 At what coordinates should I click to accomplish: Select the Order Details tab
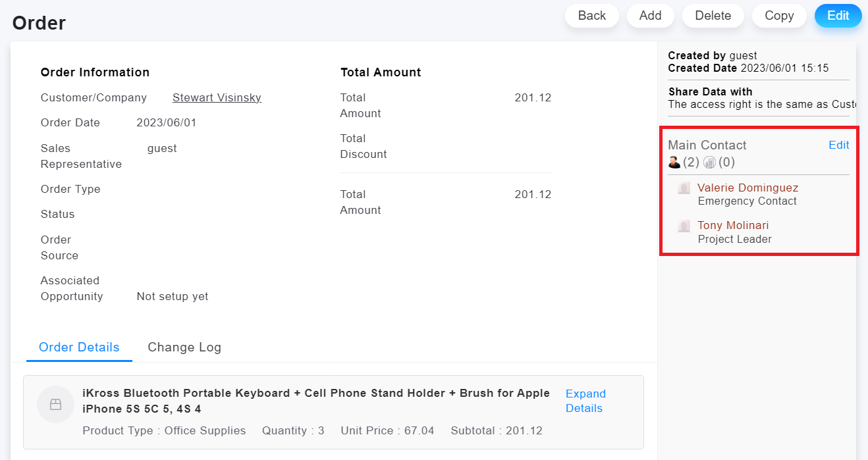pyautogui.click(x=79, y=347)
